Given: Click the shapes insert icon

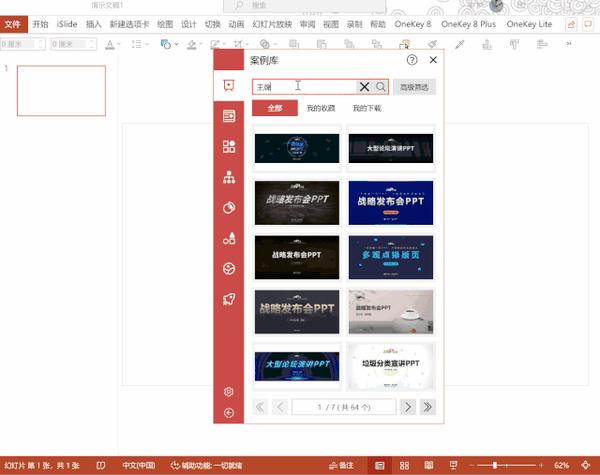Looking at the screenshot, I should (x=166, y=44).
